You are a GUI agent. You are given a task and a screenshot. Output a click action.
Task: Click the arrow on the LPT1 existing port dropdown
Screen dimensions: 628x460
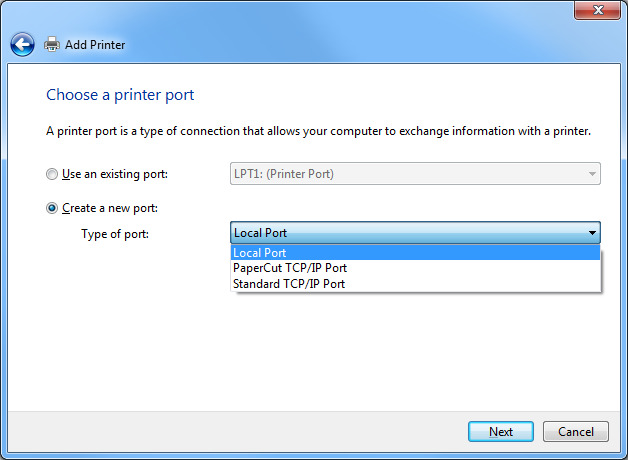tap(592, 174)
